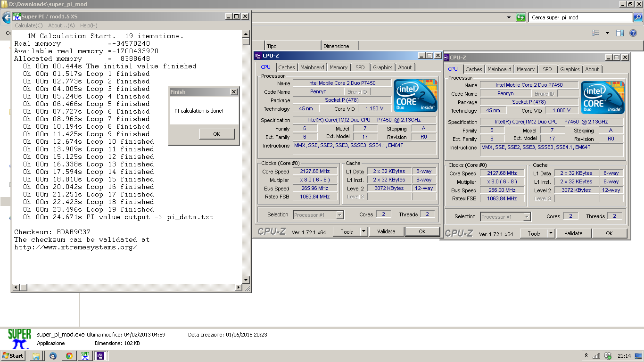The image size is (644, 362).
Task: Open the About menu in Super PI
Action: click(61, 25)
